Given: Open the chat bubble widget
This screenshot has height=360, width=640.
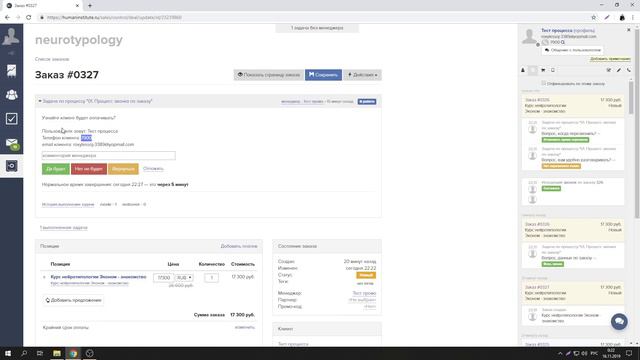Looking at the screenshot, I should [619, 322].
